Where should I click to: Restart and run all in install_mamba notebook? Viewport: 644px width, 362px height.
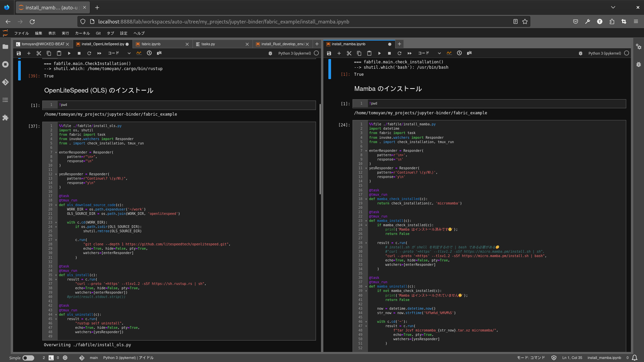[x=410, y=53]
